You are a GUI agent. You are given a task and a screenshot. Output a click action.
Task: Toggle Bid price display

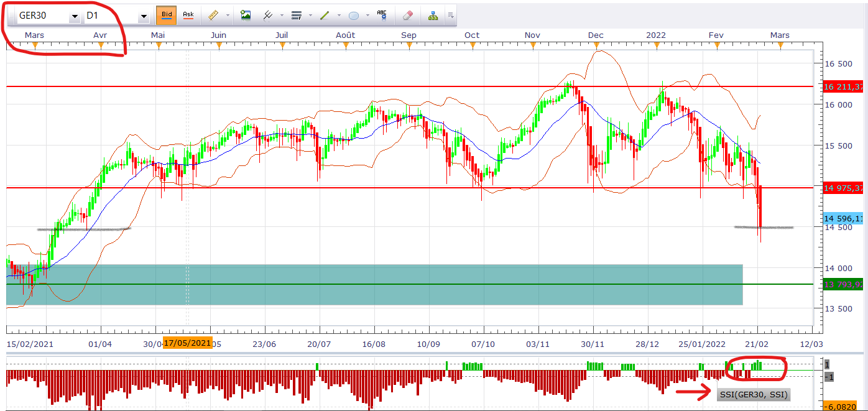166,16
